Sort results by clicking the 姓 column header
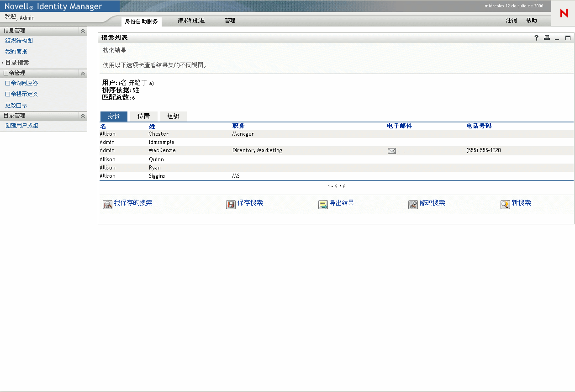Screen dimensions: 575x392 (152, 126)
